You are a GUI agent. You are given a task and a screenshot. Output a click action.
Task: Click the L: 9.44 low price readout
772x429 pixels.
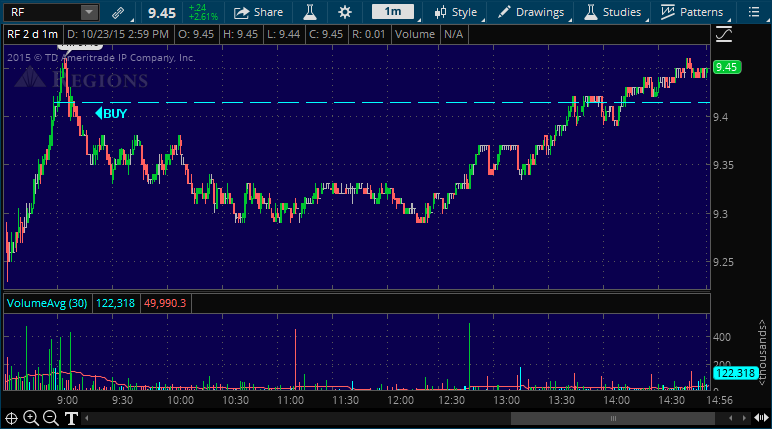coord(284,34)
